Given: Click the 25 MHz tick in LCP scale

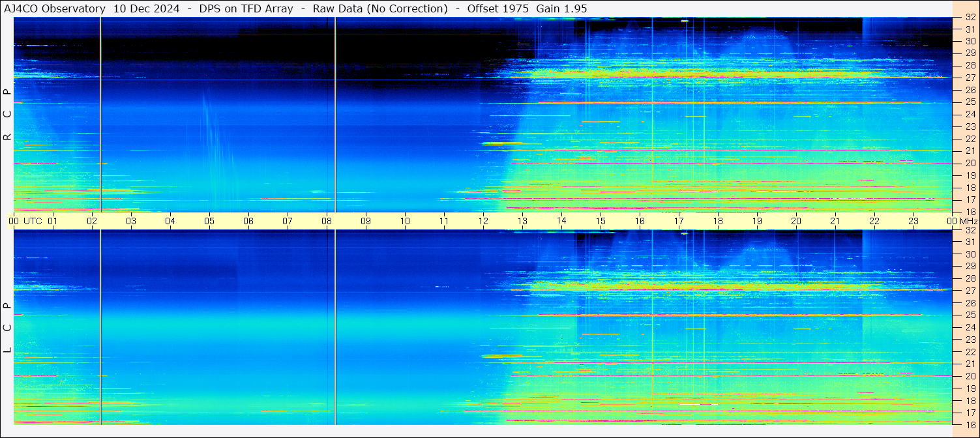Looking at the screenshot, I should pos(970,315).
